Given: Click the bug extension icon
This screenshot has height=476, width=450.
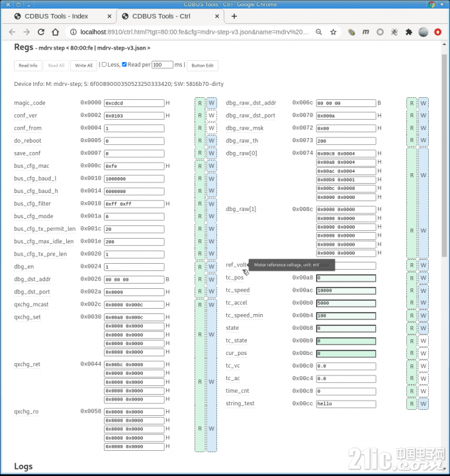Looking at the screenshot, I should click(x=394, y=32).
